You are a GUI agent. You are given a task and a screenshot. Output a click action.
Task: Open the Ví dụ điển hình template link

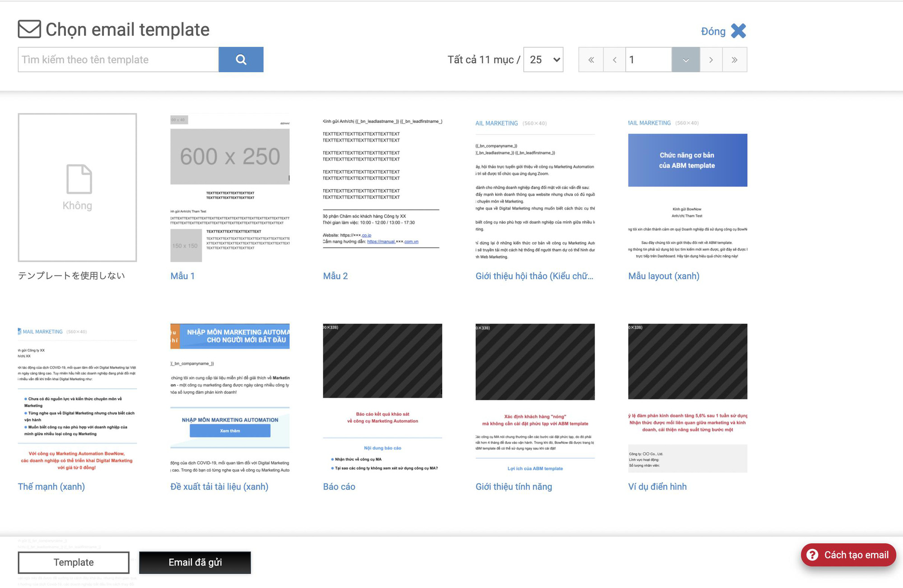pyautogui.click(x=657, y=486)
